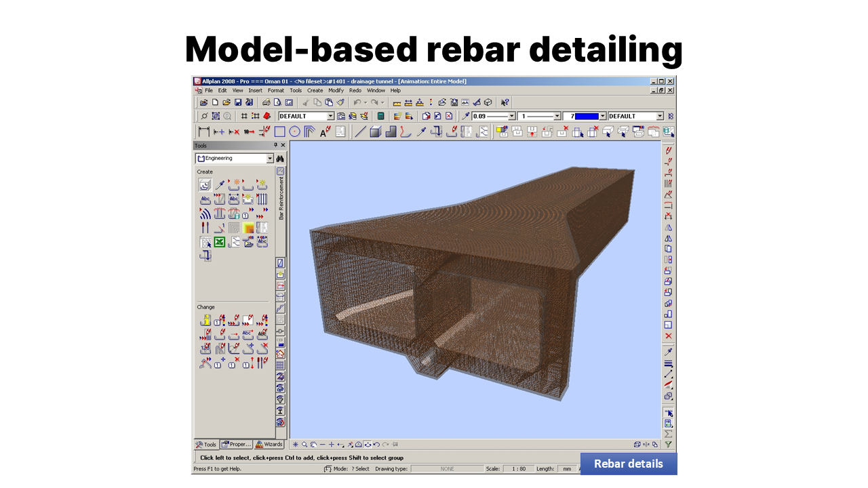Click the green Excel export icon
Screen dimensions: 868x488
[x=219, y=242]
